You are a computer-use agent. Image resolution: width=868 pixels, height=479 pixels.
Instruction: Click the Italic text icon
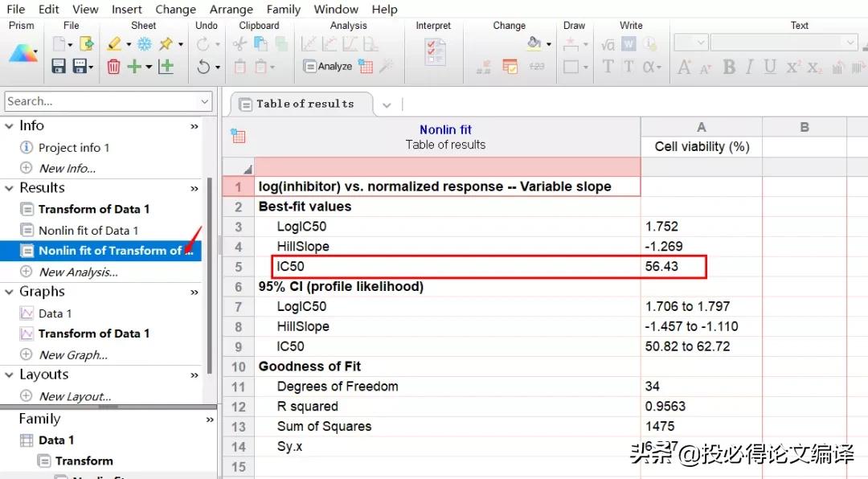(x=750, y=67)
